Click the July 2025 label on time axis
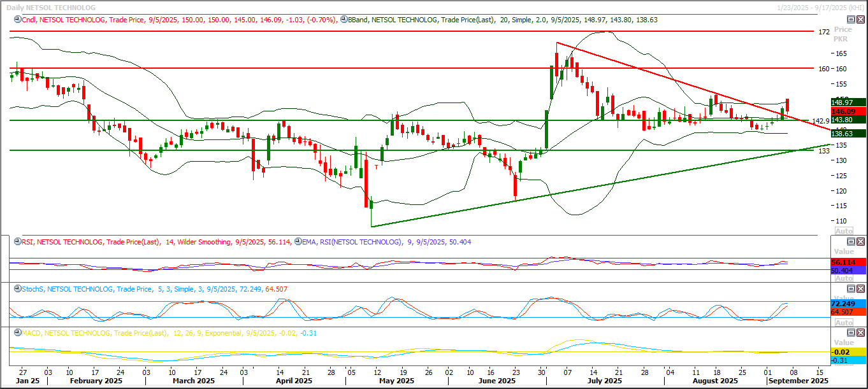The width and height of the screenshot is (868, 389). 604,381
